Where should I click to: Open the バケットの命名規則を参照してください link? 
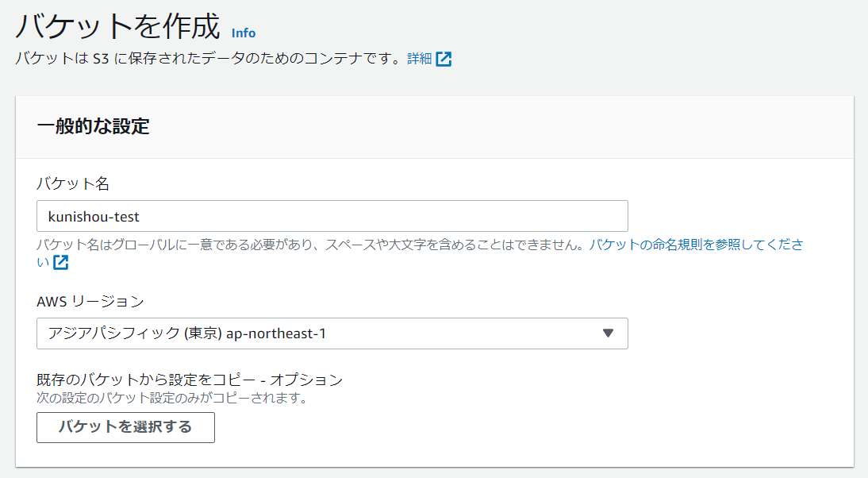pyautogui.click(x=694, y=245)
